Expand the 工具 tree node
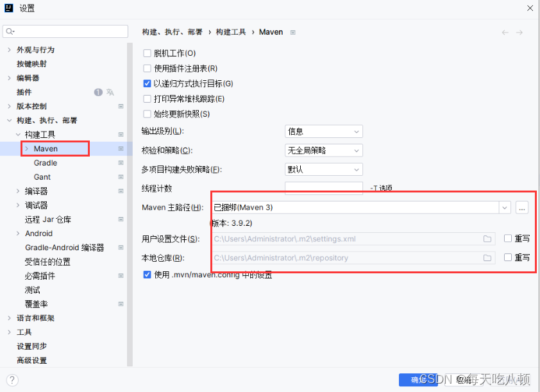The width and height of the screenshot is (540, 392). [x=9, y=332]
